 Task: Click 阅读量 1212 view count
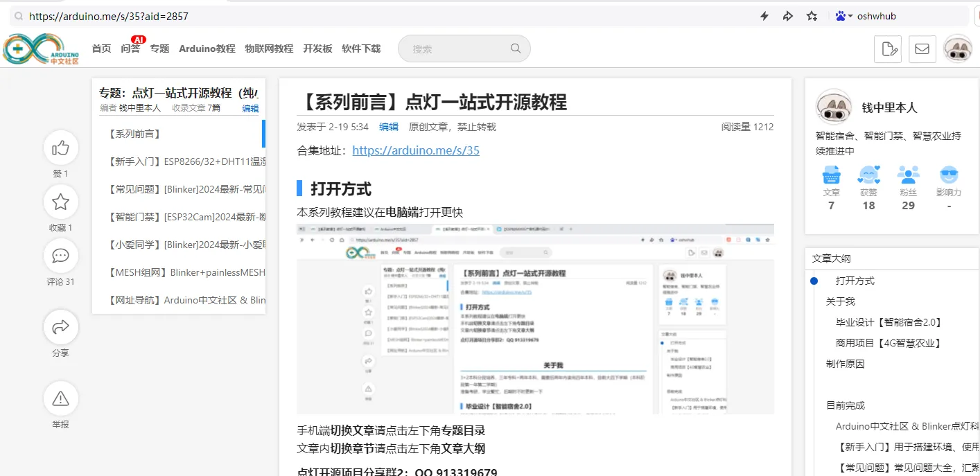pyautogui.click(x=748, y=127)
